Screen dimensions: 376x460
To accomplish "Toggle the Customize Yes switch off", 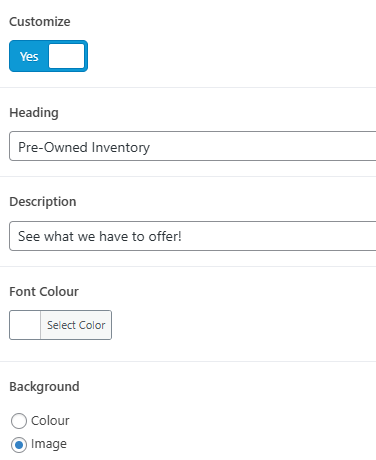I will tap(48, 56).
